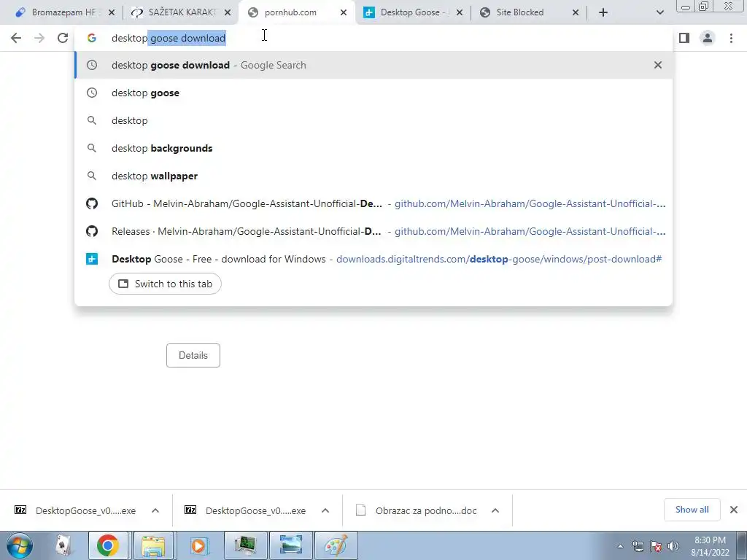Click the 7z icon of second download
747x560 pixels.
point(190,510)
